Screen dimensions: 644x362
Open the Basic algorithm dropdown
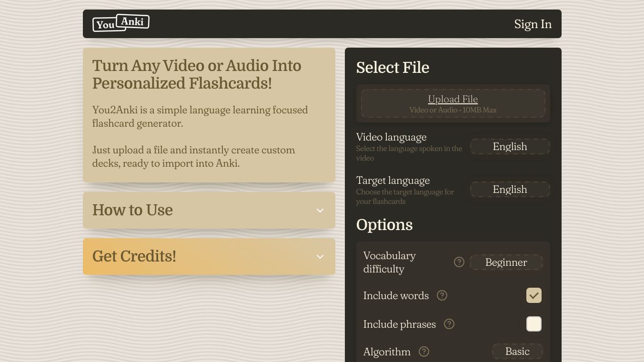[x=517, y=352]
